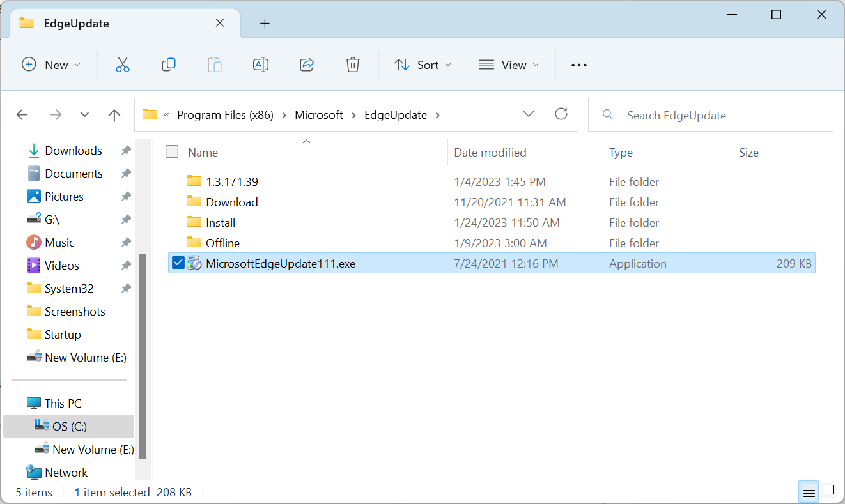
Task: Toggle the select all items checkbox
Action: pos(172,152)
